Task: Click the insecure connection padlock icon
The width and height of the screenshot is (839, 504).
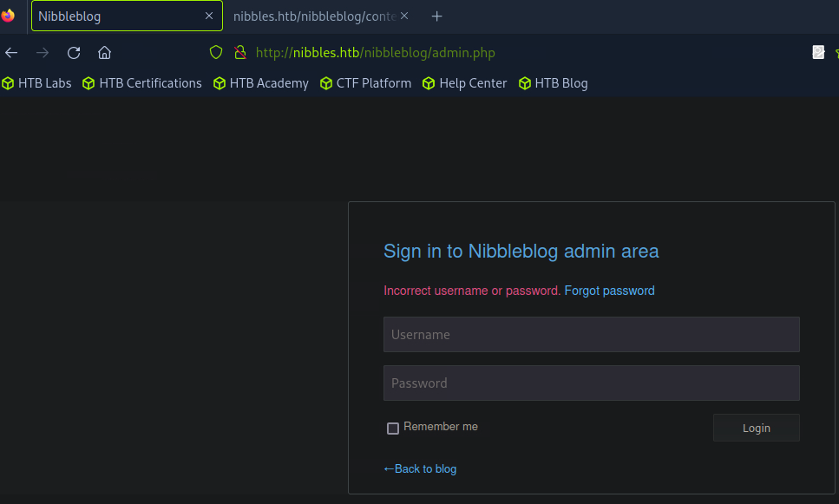Action: click(240, 53)
